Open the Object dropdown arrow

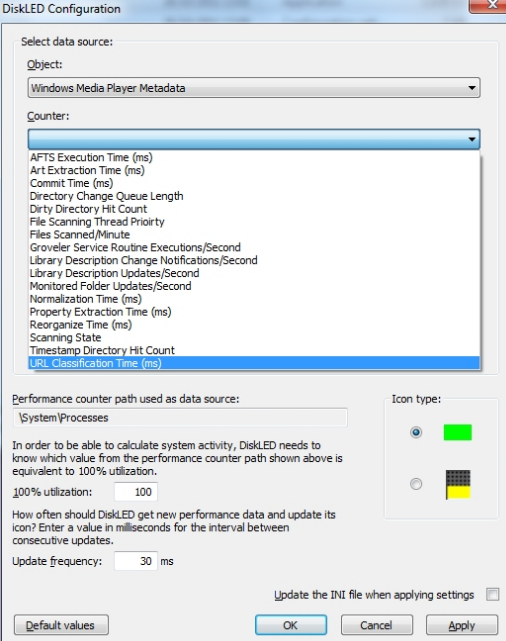coord(472,88)
